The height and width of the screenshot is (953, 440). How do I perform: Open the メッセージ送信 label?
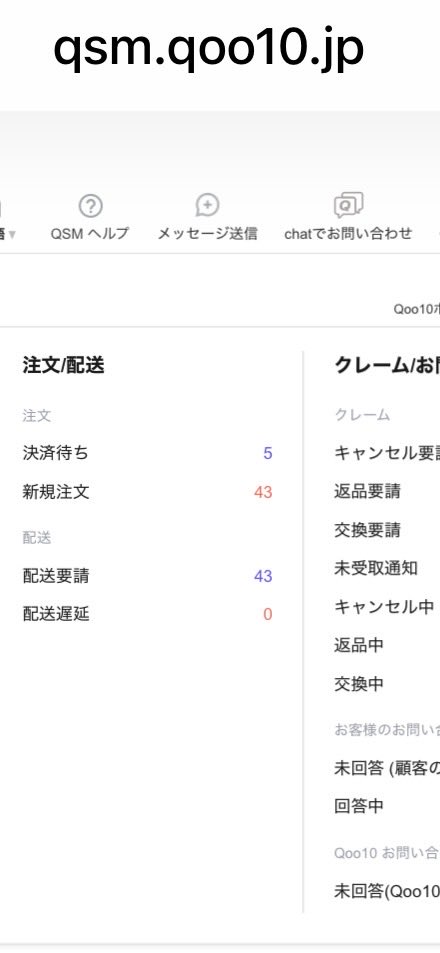click(207, 233)
